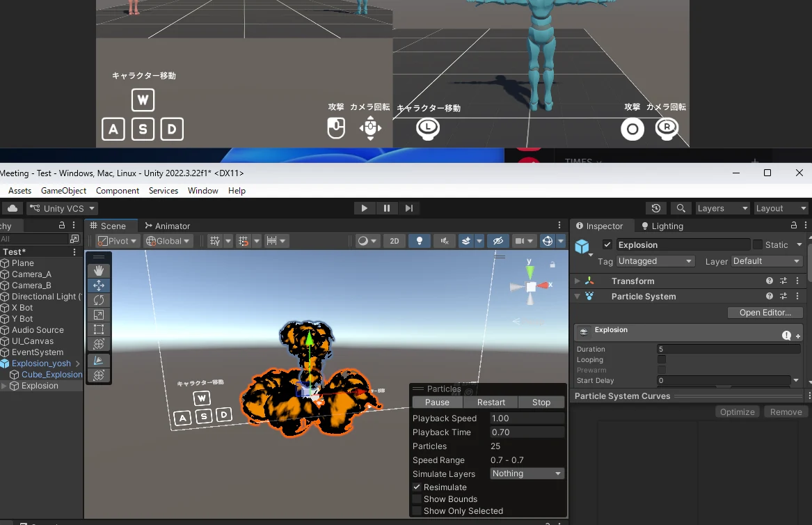This screenshot has height=525, width=812.
Task: Toggle grid snapping icon
Action: point(244,241)
